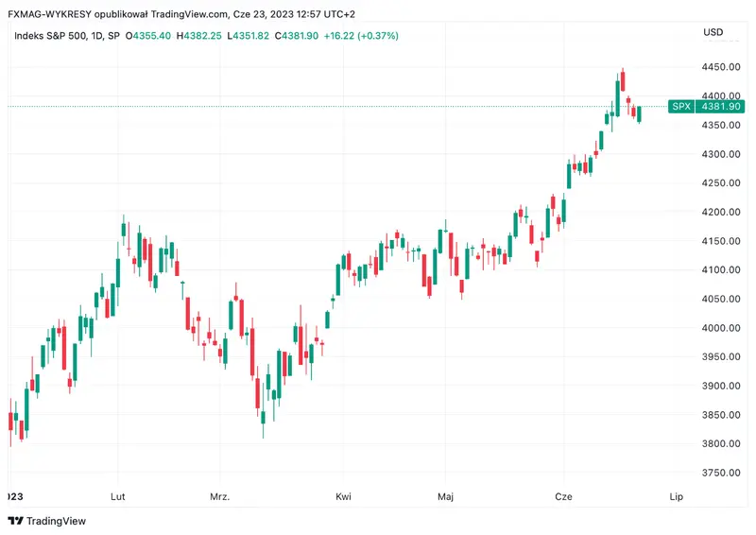The image size is (756, 535).
Task: Click the Kwi month label
Action: point(344,495)
